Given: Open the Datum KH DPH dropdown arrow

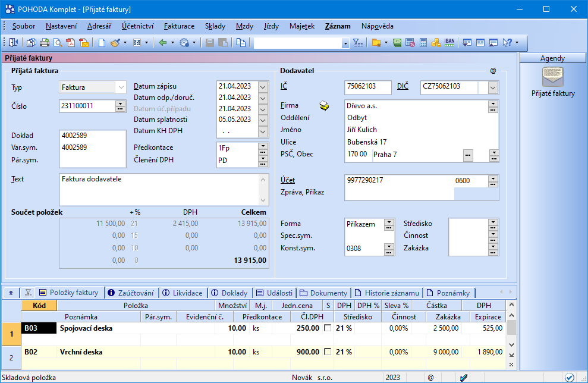Looking at the screenshot, I should coord(263,131).
